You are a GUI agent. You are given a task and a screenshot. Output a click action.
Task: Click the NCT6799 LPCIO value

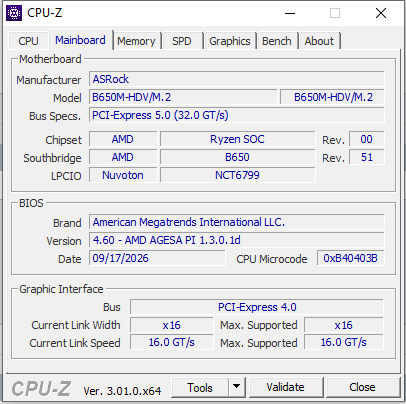click(237, 175)
